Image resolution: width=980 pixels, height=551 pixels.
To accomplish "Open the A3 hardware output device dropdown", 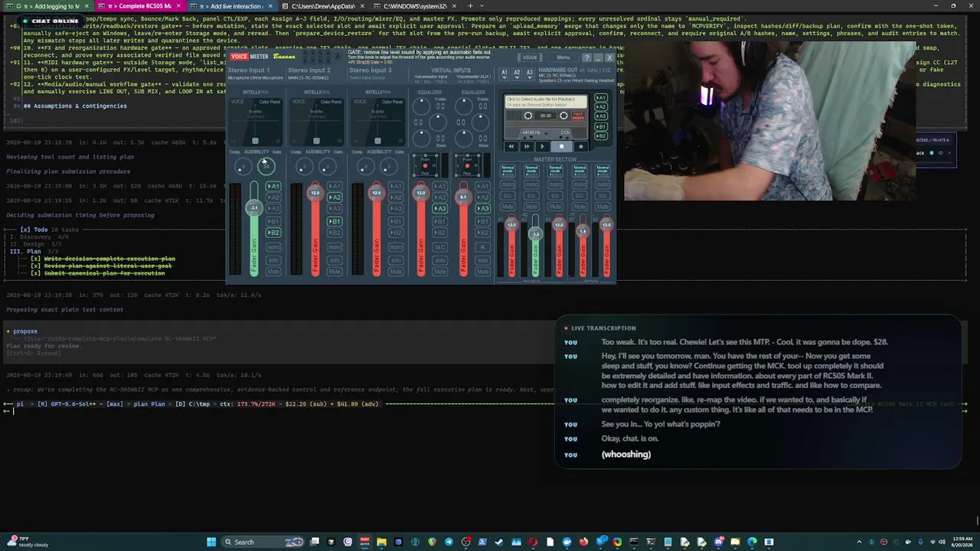I will [529, 73].
